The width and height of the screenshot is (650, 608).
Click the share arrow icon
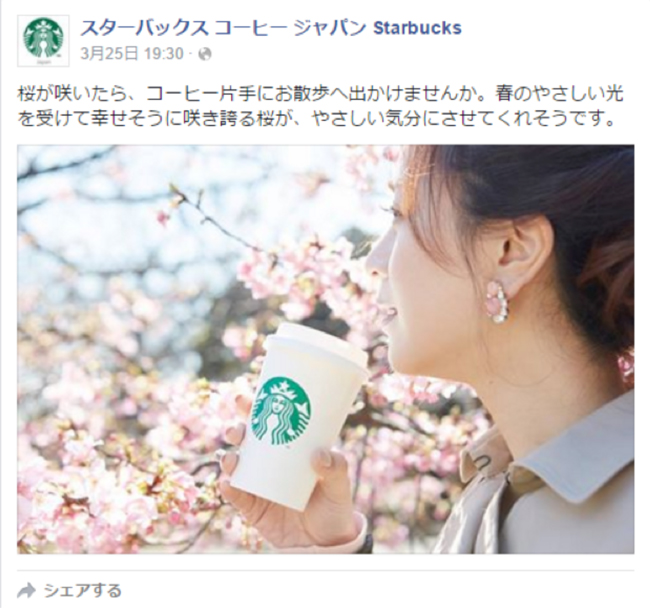(x=27, y=591)
